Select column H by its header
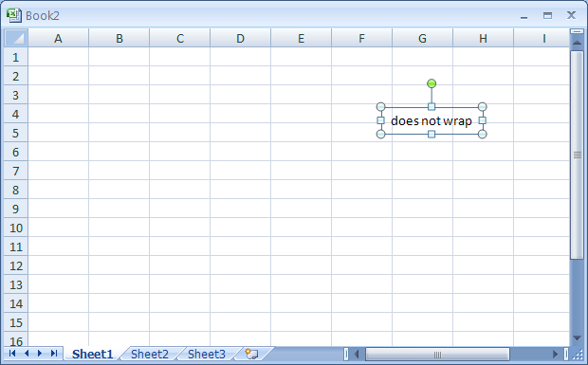 [484, 38]
